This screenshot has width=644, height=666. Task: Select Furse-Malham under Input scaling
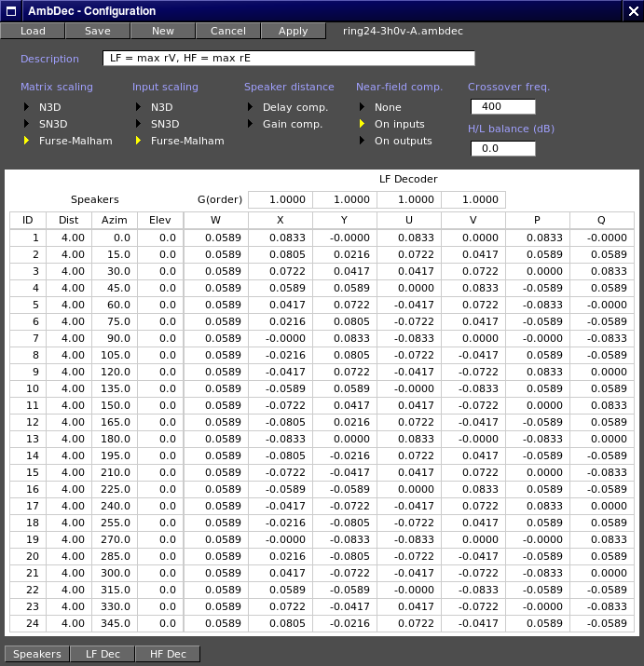pyautogui.click(x=180, y=141)
